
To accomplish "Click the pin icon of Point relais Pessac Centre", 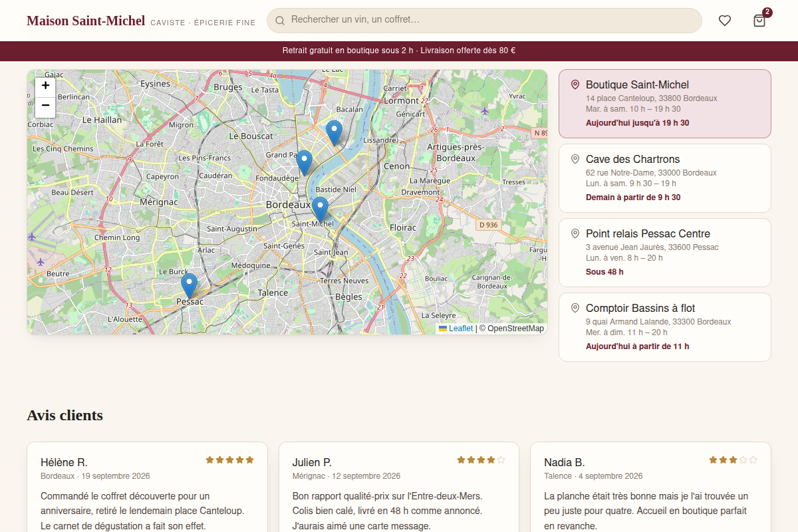I will 575,233.
